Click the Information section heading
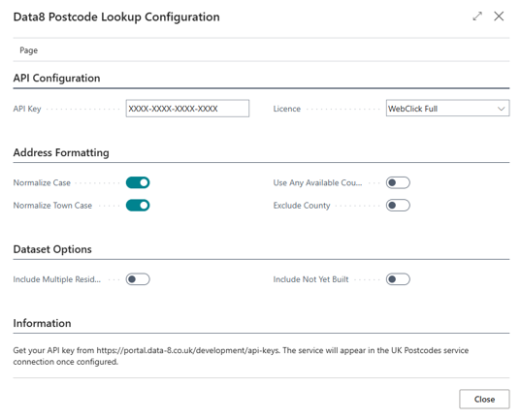The height and width of the screenshot is (420, 521). 42,323
